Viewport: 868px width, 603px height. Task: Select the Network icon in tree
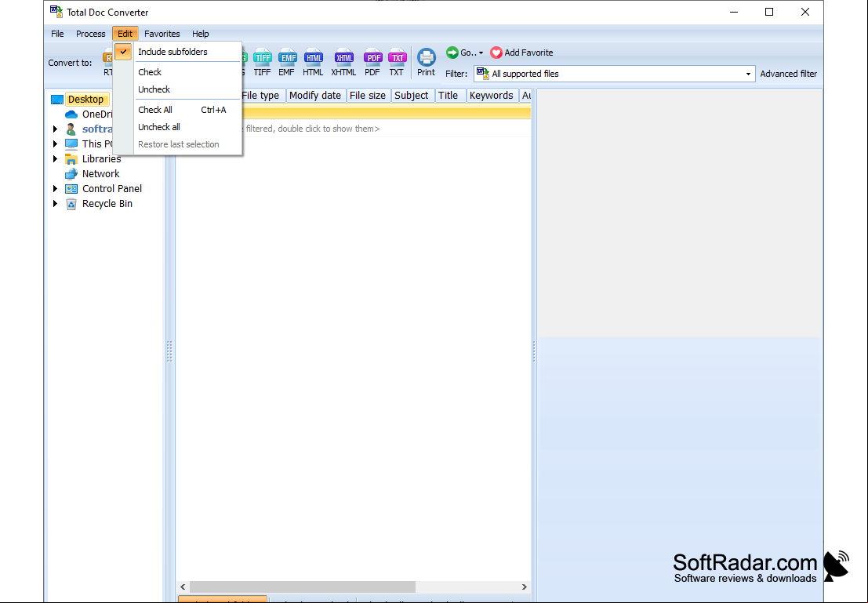(71, 174)
